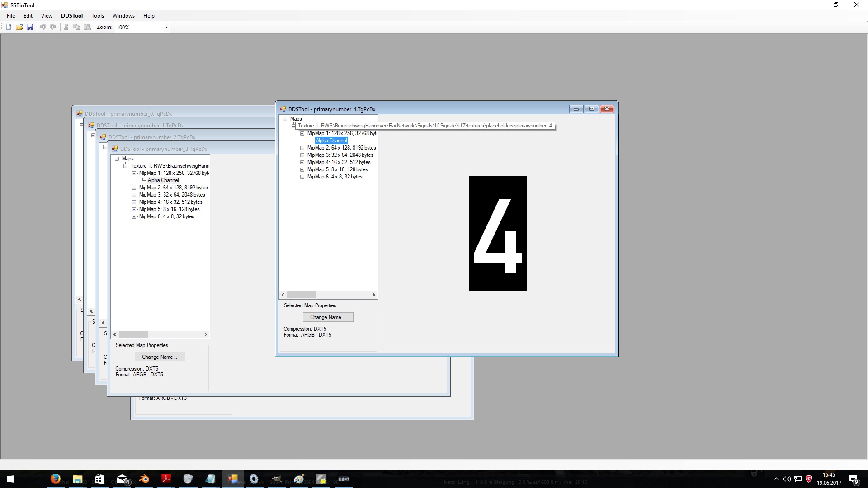
Task: Open the Windows menu
Action: coord(123,16)
